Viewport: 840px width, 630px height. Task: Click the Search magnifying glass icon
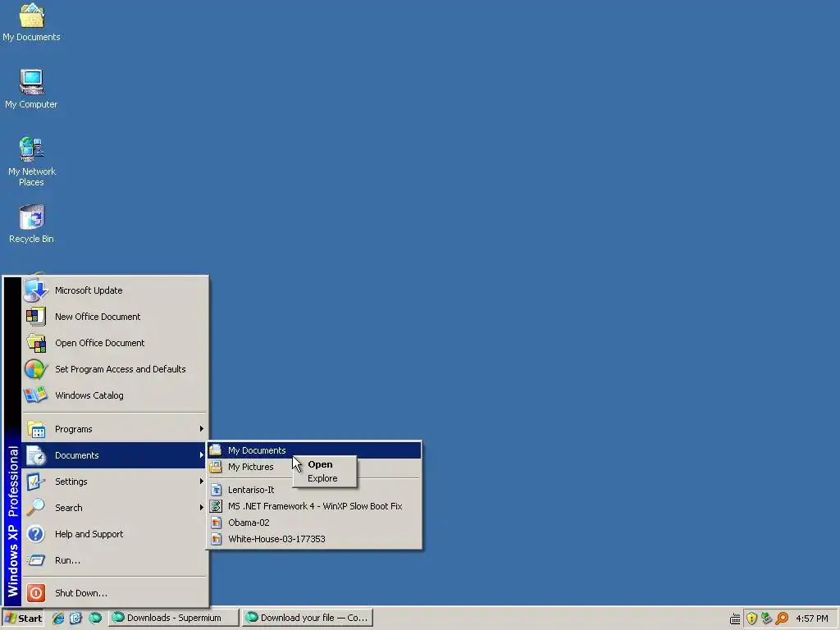(x=35, y=507)
